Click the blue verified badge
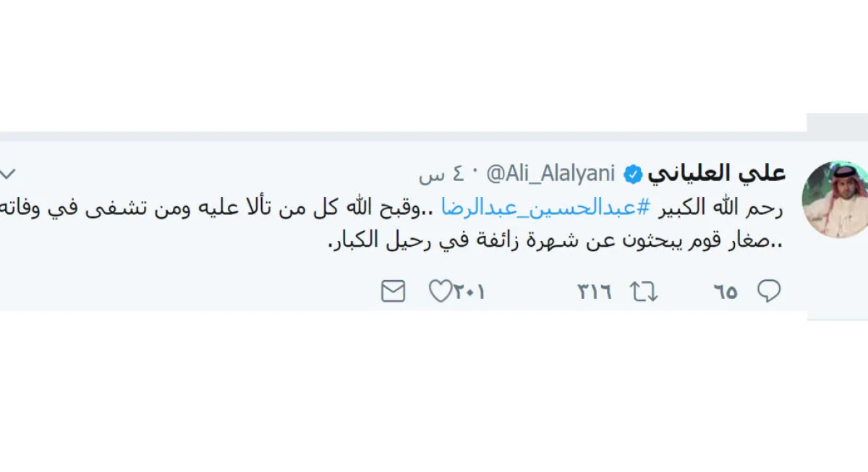 633,174
